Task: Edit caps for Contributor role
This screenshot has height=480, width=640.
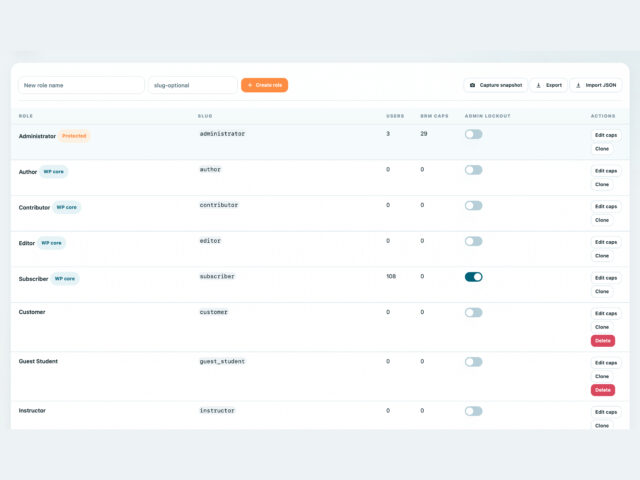Action: coord(606,207)
